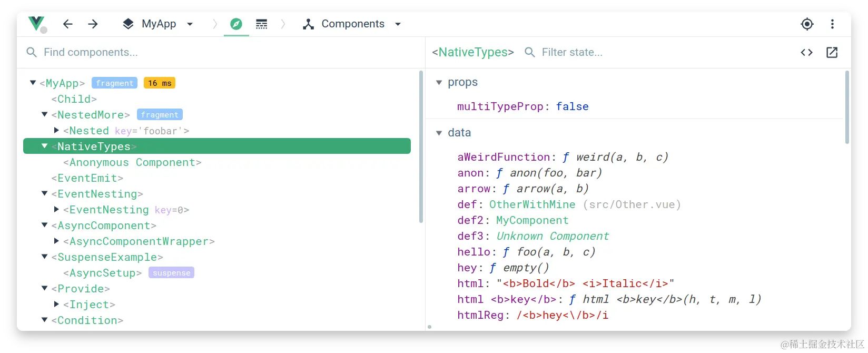Click the Vue devtools logo
The height and width of the screenshot is (353, 868).
coord(36,23)
